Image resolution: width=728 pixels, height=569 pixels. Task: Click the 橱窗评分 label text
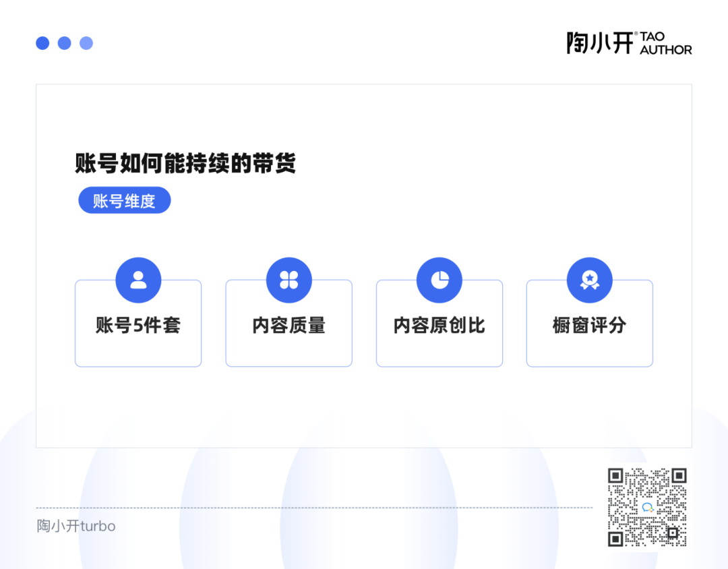590,325
